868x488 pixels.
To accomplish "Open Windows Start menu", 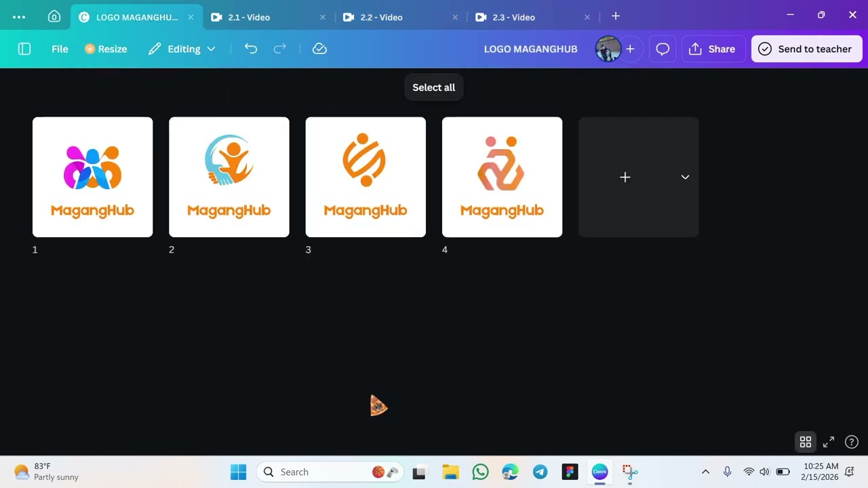I will coord(238,472).
